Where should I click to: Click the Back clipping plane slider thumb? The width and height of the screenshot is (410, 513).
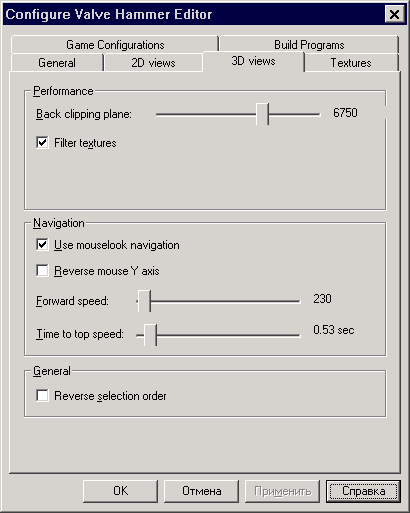pos(262,114)
